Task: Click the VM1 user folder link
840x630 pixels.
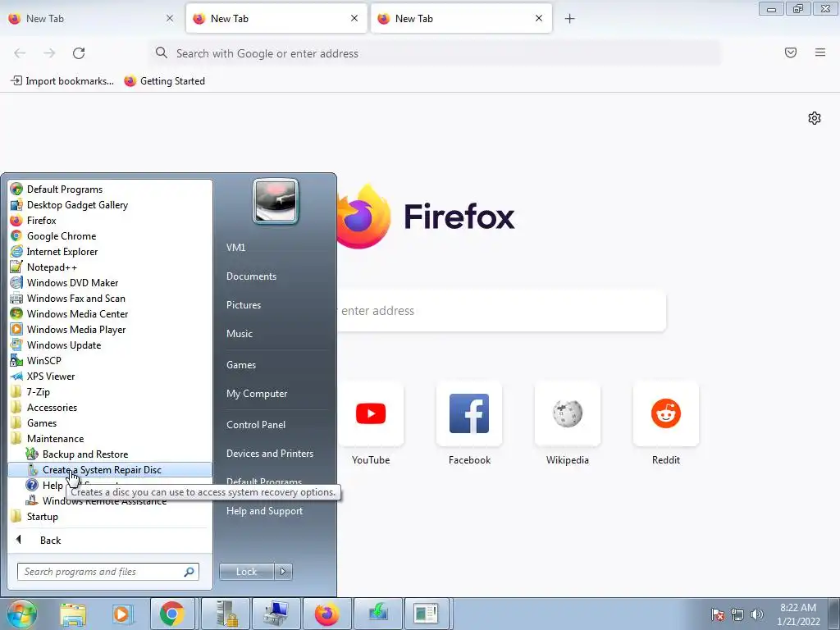Action: tap(235, 248)
